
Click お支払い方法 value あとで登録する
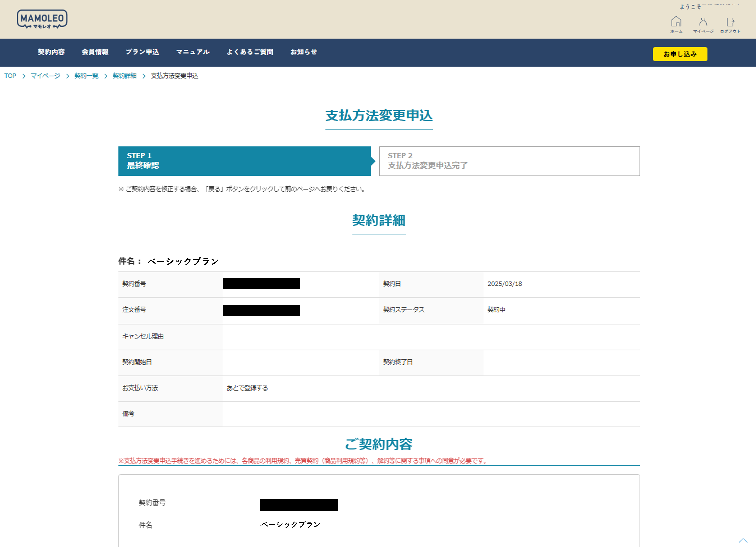[x=247, y=388]
